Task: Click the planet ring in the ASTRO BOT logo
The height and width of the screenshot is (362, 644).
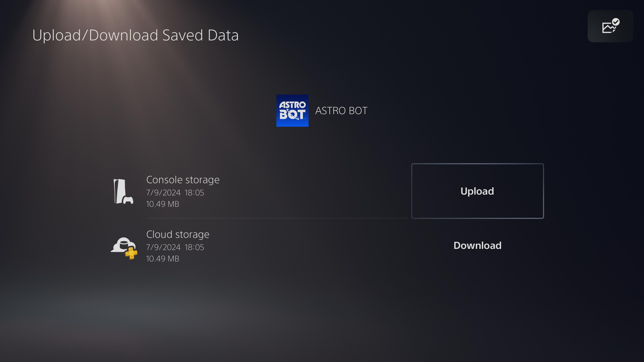Action: click(x=292, y=114)
